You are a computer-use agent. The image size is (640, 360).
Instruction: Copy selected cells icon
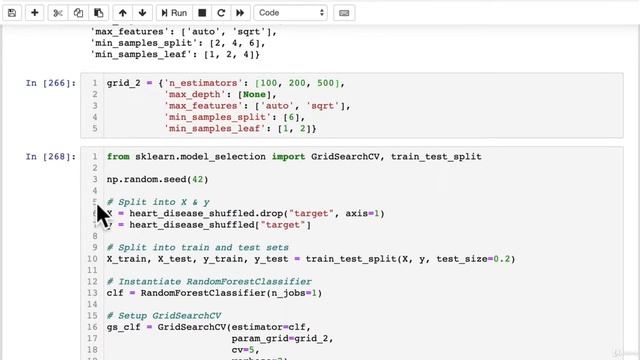78,13
